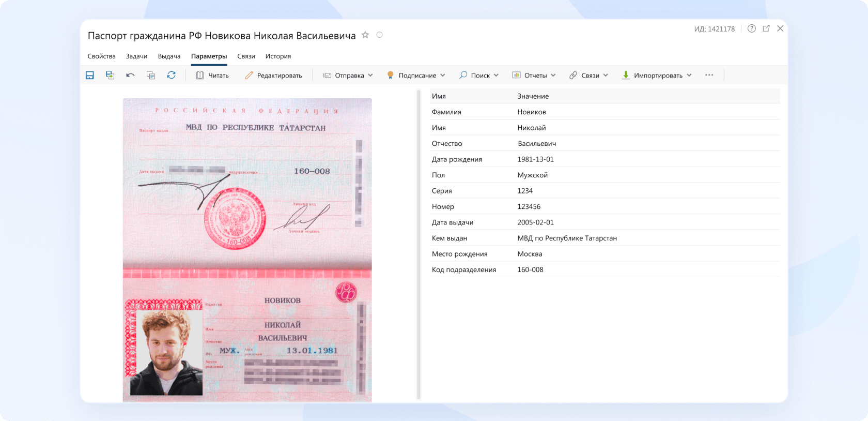Select the birth date value 1981-13-01
The height and width of the screenshot is (421, 868).
click(x=535, y=159)
